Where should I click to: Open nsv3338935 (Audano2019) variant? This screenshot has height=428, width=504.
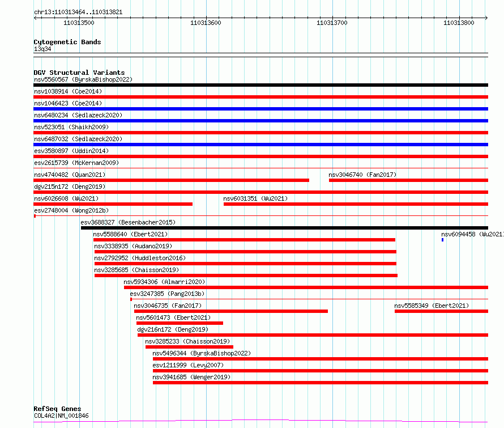point(133,246)
